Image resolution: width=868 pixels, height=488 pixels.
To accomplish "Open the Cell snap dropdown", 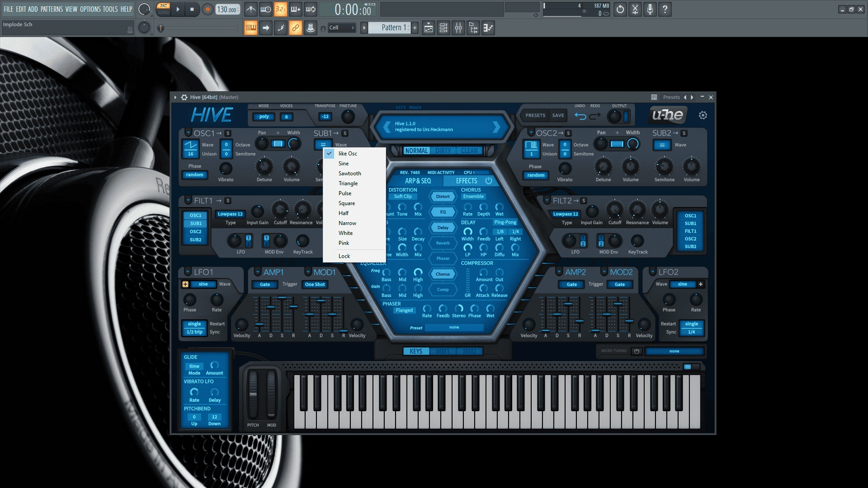I will pyautogui.click(x=341, y=28).
